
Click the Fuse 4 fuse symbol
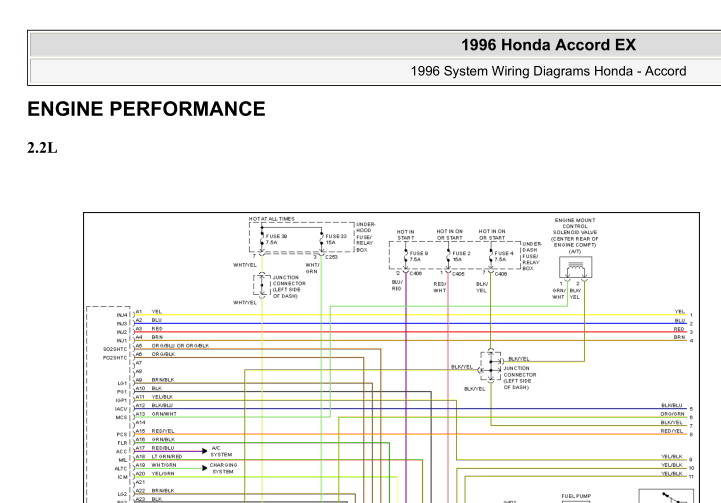pyautogui.click(x=491, y=256)
